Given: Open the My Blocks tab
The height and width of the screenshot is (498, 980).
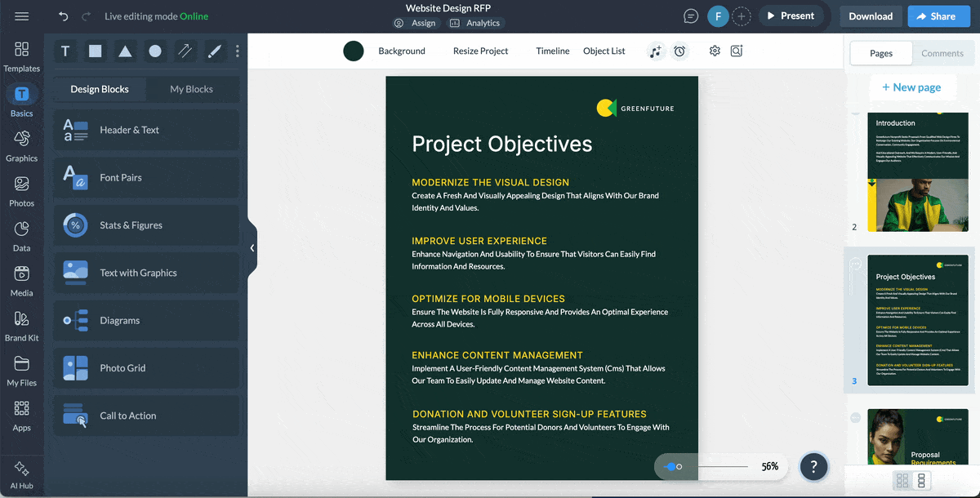Looking at the screenshot, I should tap(193, 89).
